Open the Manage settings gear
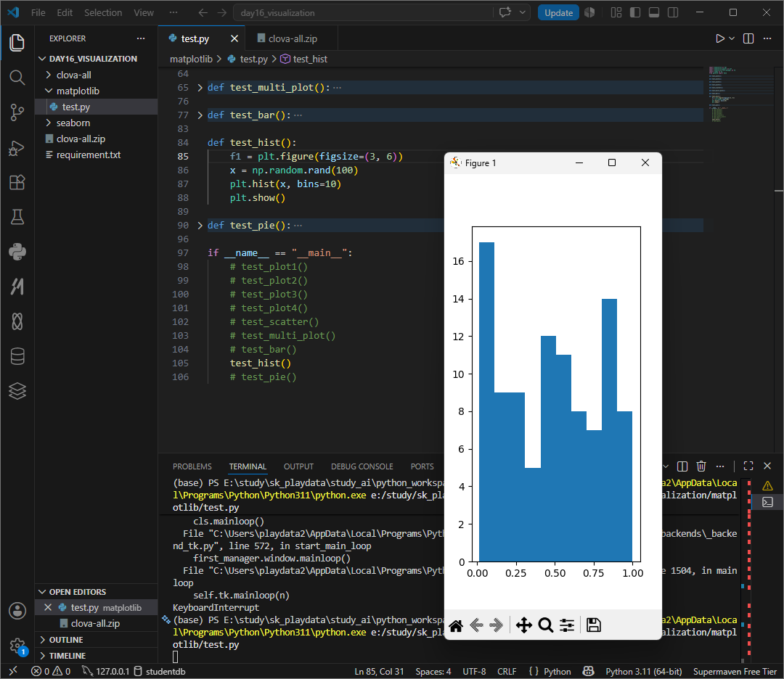Screen dimensions: 784x679 click(x=17, y=646)
